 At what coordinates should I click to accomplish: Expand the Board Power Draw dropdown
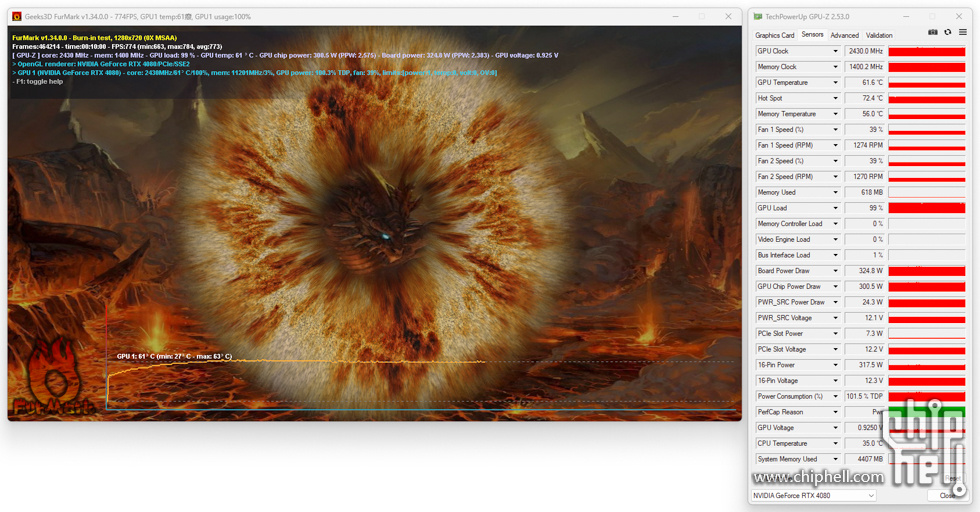click(835, 271)
